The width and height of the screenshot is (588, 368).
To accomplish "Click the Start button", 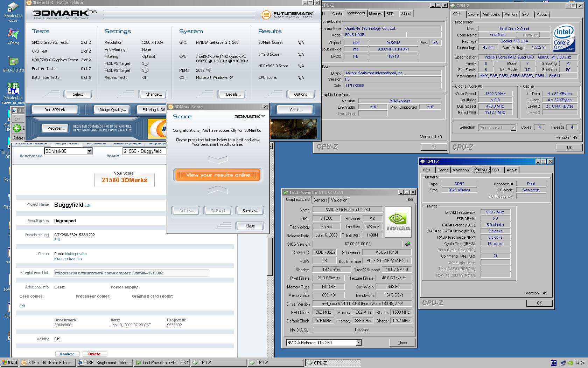I will coord(9,363).
